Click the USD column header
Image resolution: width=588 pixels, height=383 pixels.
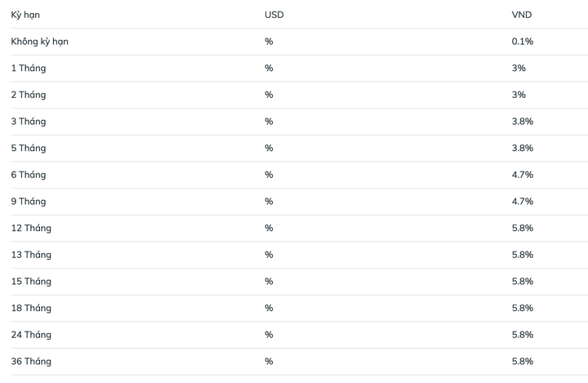[274, 15]
